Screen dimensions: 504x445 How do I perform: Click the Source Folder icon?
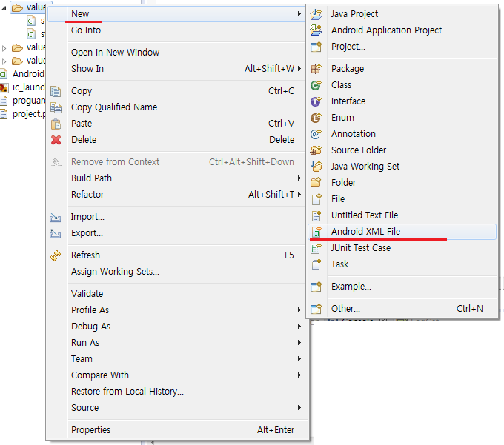(x=316, y=150)
